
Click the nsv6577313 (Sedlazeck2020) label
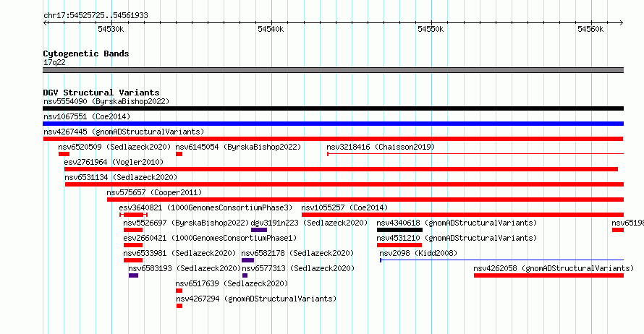click(x=298, y=268)
